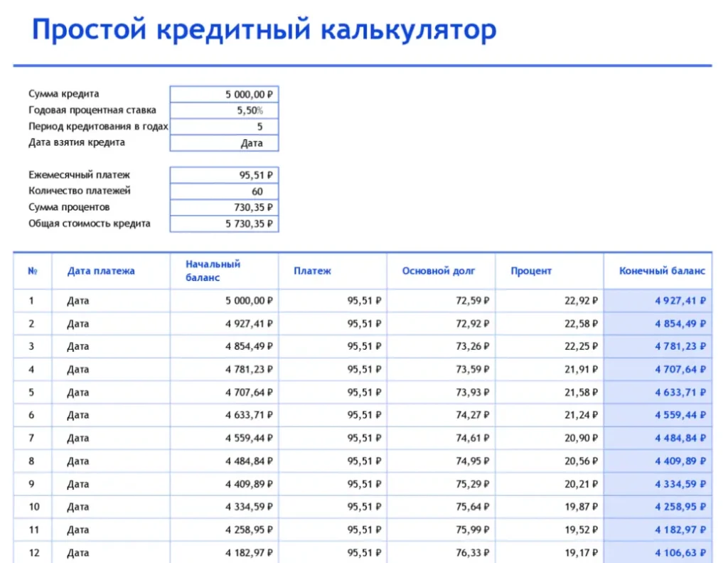Select principal cell 72,59 ₽ in row 1

pyautogui.click(x=441, y=301)
